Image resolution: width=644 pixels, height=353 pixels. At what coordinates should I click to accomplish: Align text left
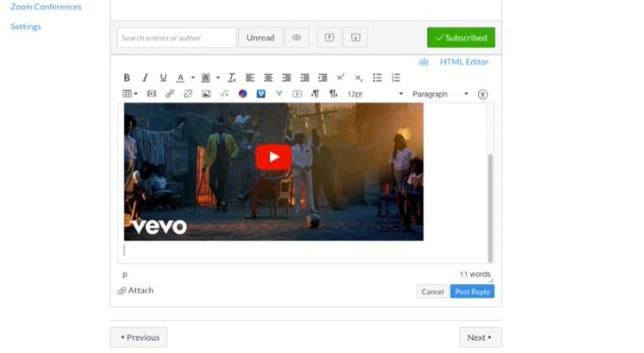tap(251, 78)
